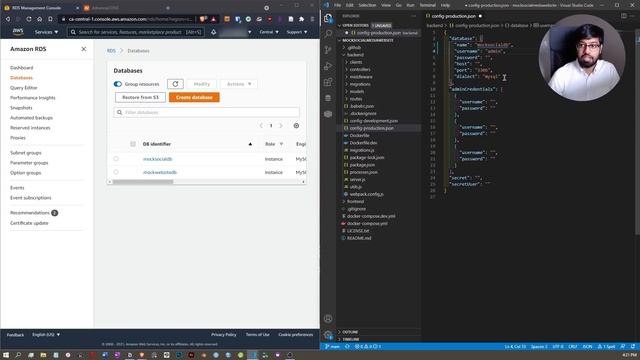Expand the controllers folder
This screenshot has width=640, height=360.
[360, 69]
